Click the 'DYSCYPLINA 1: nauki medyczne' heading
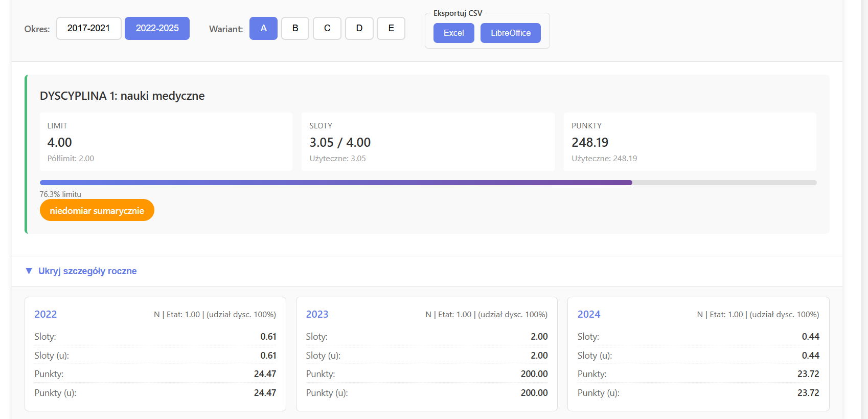The image size is (868, 419). pos(122,96)
